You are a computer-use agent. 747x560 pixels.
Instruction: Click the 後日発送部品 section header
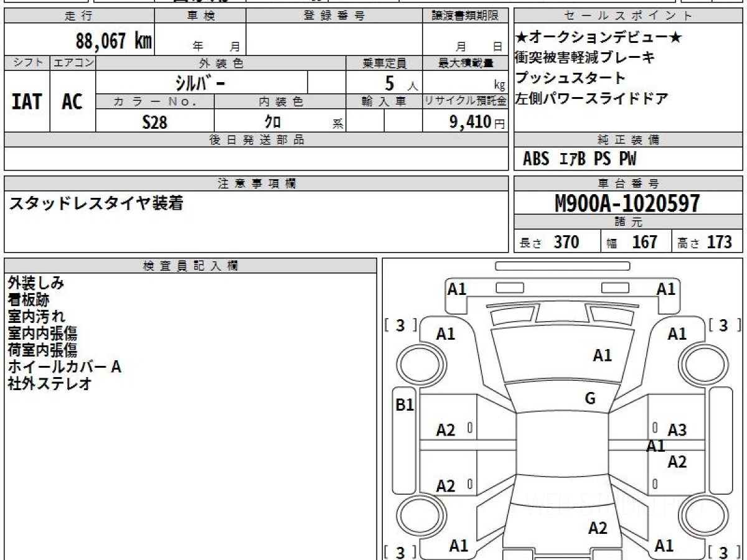click(256, 140)
